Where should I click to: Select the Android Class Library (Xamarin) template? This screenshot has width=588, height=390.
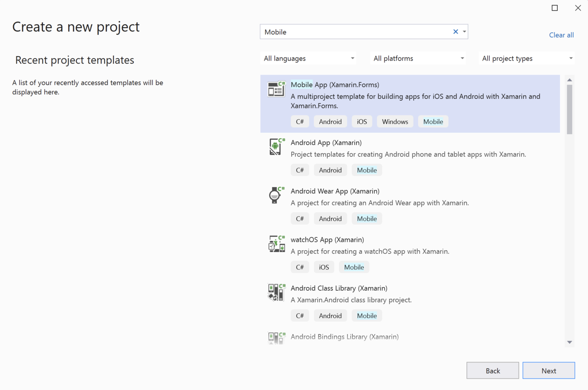(x=339, y=288)
